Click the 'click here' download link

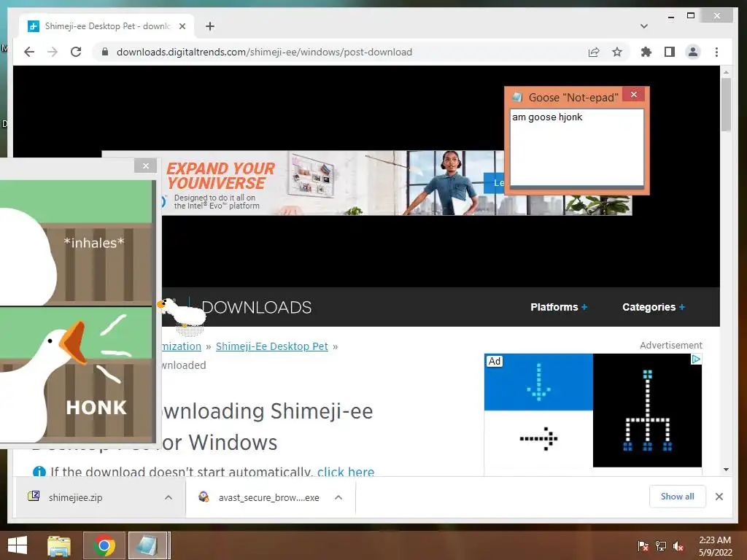[346, 472]
